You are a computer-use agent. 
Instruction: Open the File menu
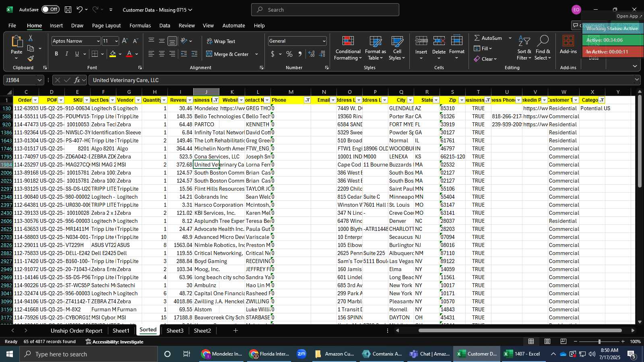pyautogui.click(x=12, y=25)
